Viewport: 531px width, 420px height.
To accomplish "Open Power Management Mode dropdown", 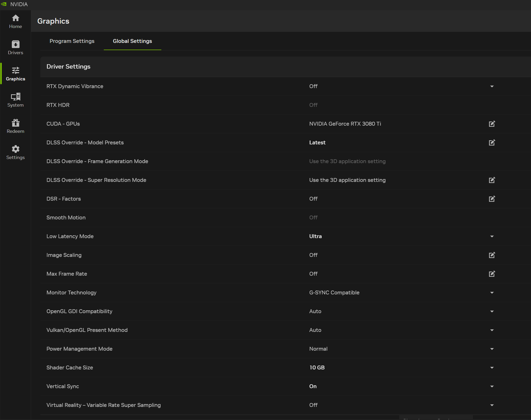I will pos(492,349).
